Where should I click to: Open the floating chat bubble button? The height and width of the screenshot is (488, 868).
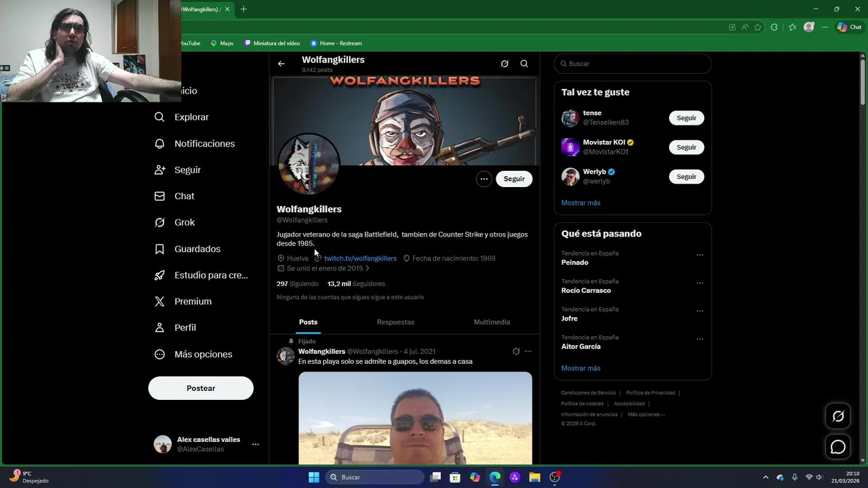pos(838,447)
